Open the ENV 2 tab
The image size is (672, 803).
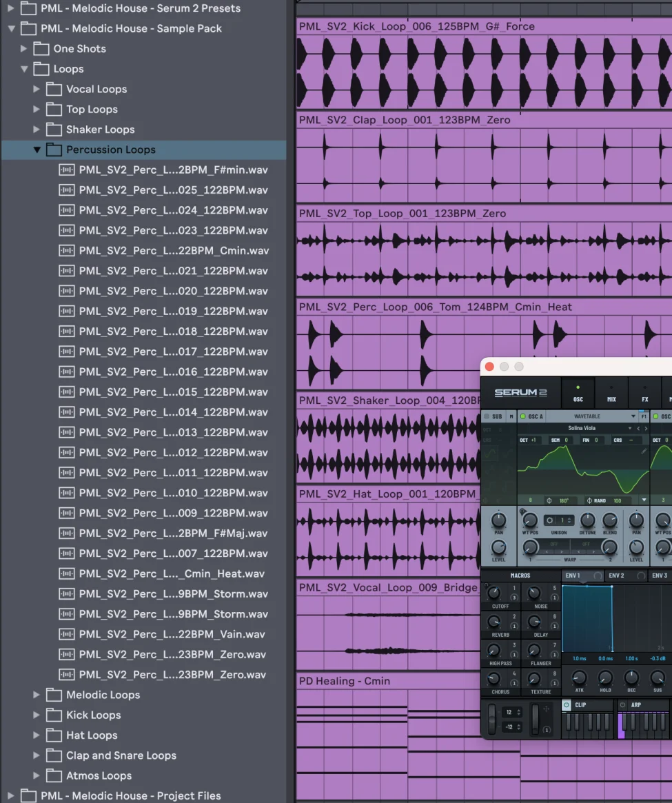click(616, 576)
